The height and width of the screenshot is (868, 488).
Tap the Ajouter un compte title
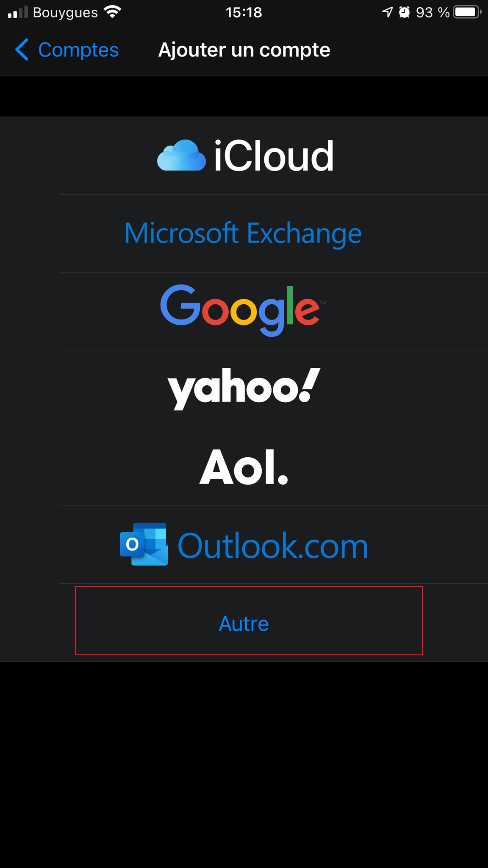pyautogui.click(x=244, y=50)
